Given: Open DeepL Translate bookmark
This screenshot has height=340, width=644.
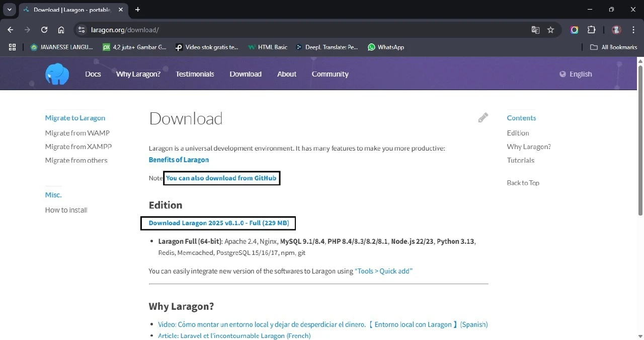Looking at the screenshot, I should pyautogui.click(x=327, y=47).
